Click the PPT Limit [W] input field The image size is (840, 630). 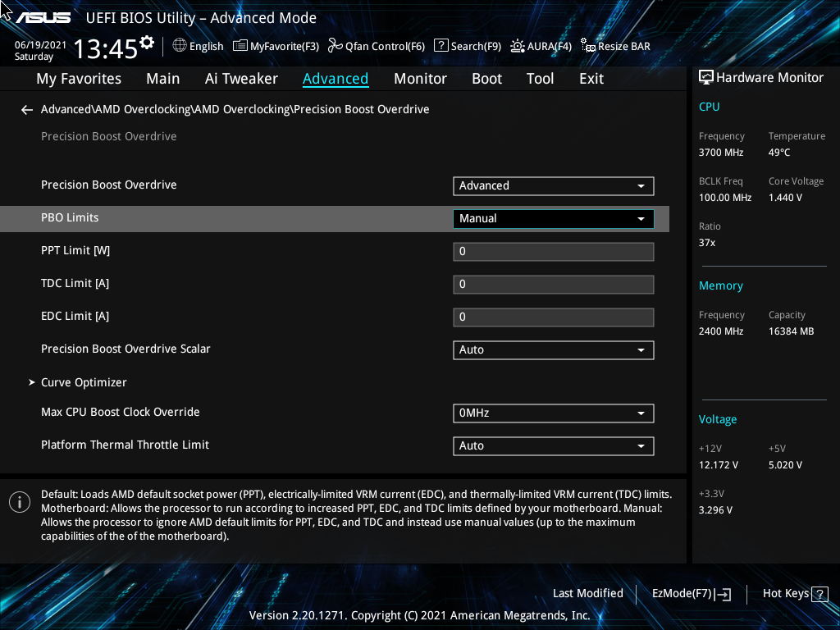coord(554,252)
